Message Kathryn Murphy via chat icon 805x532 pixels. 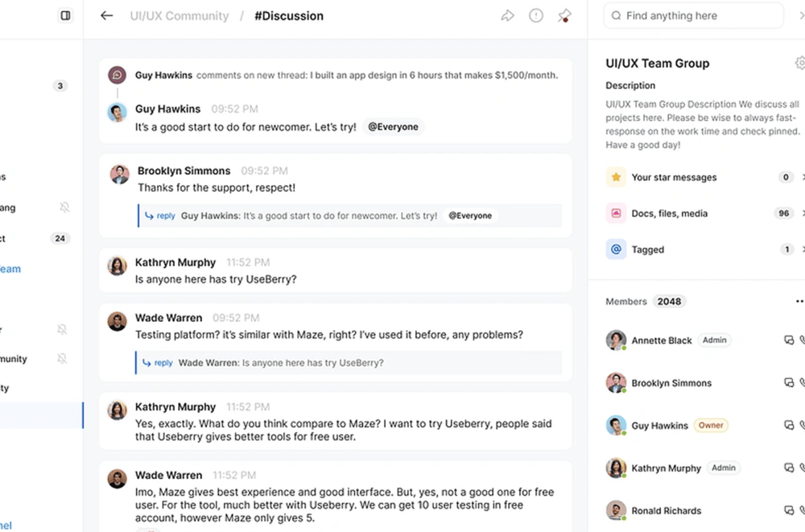point(789,468)
